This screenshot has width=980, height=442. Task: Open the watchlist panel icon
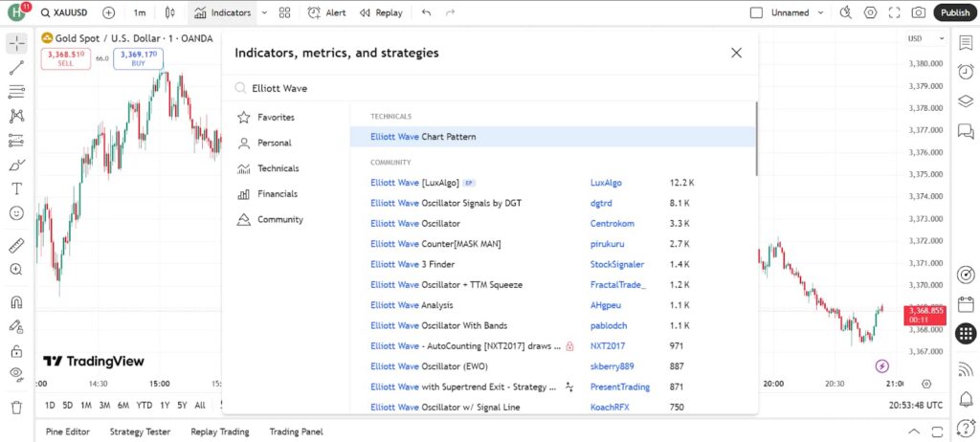coord(966,43)
